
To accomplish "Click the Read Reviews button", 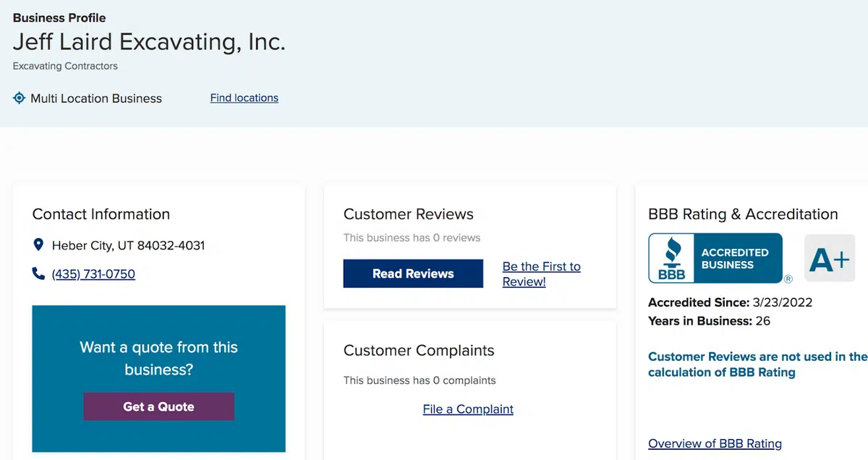I will coord(413,273).
